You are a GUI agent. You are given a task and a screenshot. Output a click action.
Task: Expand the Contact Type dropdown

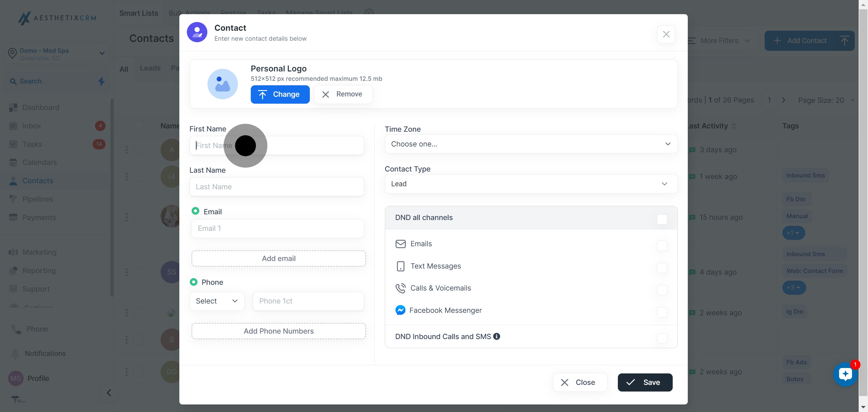tap(531, 184)
